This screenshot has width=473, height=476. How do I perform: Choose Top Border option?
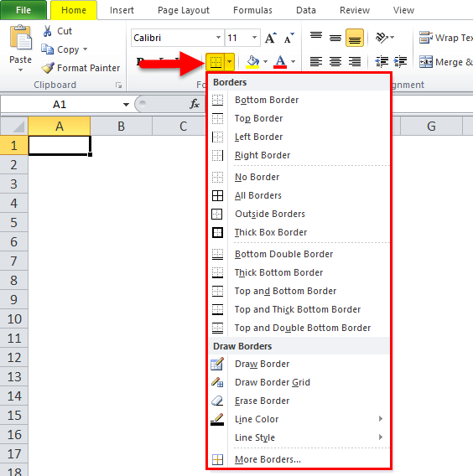point(299,118)
